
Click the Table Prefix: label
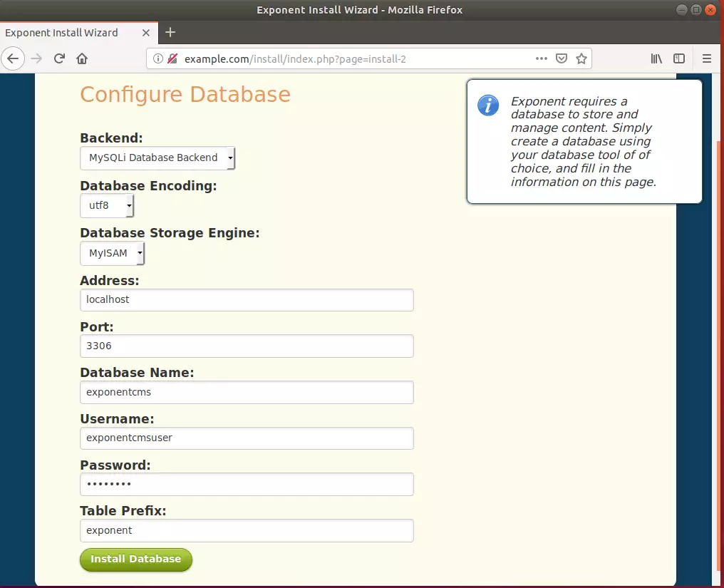click(123, 511)
